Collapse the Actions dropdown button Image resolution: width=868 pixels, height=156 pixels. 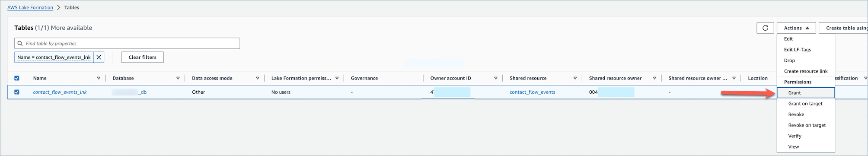point(796,28)
